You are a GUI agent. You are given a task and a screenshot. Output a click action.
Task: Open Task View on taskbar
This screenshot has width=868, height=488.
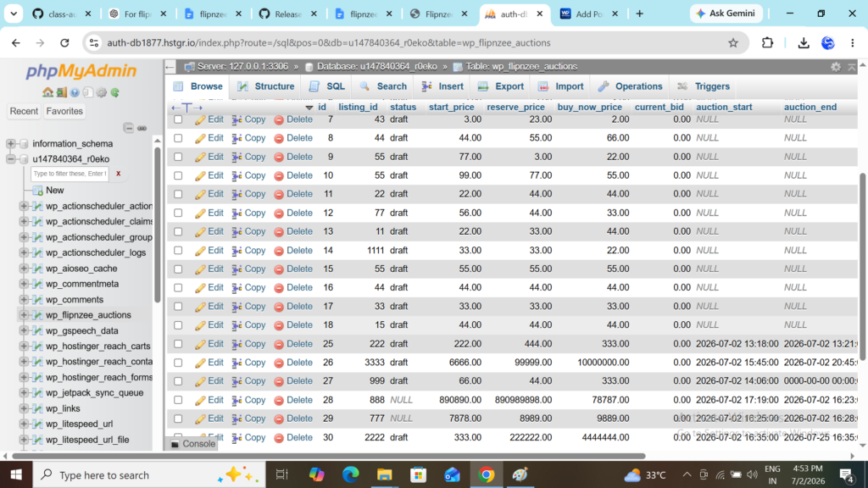pos(281,474)
